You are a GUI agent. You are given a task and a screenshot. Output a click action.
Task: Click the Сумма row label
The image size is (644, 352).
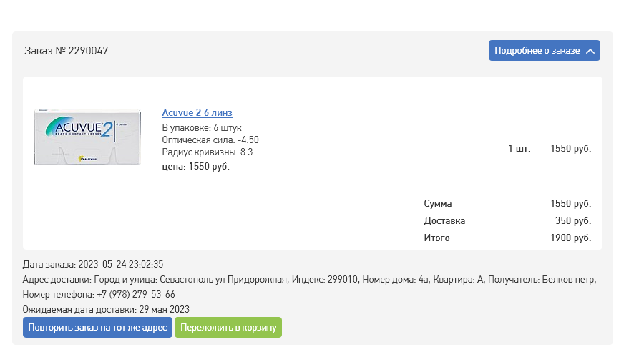[x=438, y=204]
